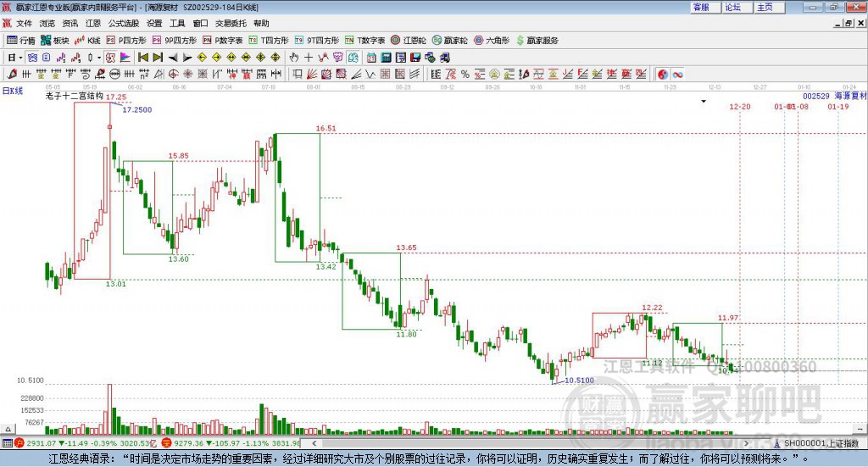
Task: Click the 01-19 date marker
Action: click(x=838, y=106)
